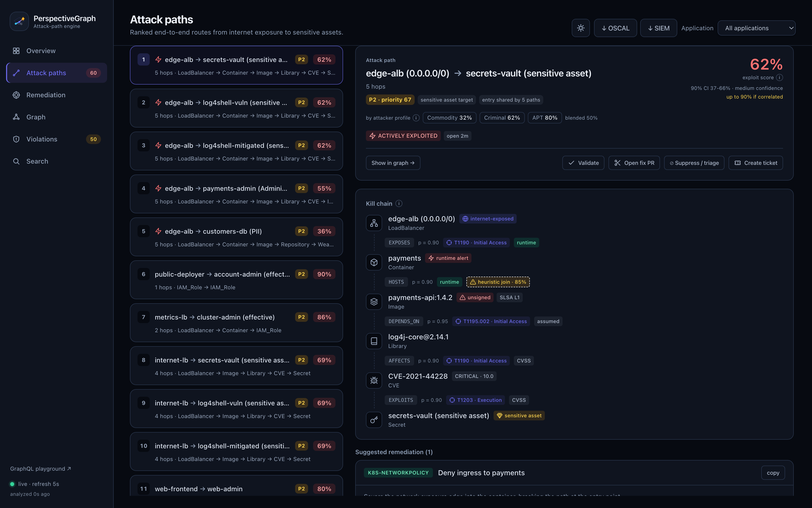Select path 11 web-frontend to web-admin
Screen dimensions: 812x508
click(236, 486)
